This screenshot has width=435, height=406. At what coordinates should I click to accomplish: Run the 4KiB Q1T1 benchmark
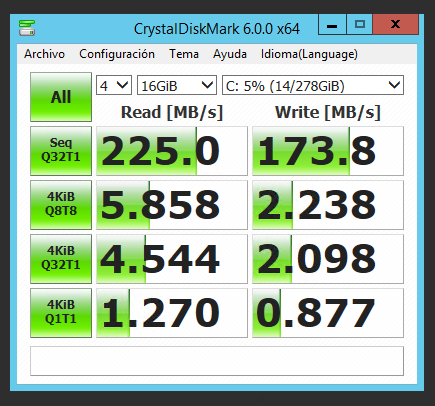(61, 313)
